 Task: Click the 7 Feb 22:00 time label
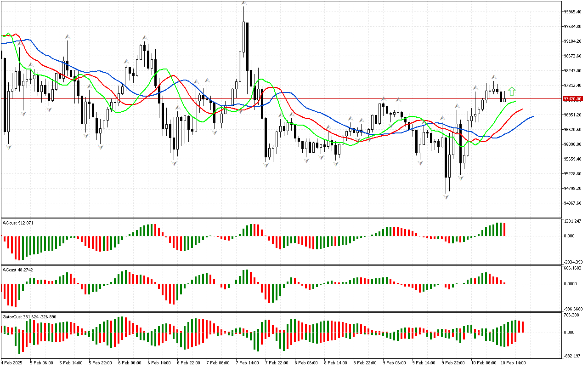coord(277,362)
